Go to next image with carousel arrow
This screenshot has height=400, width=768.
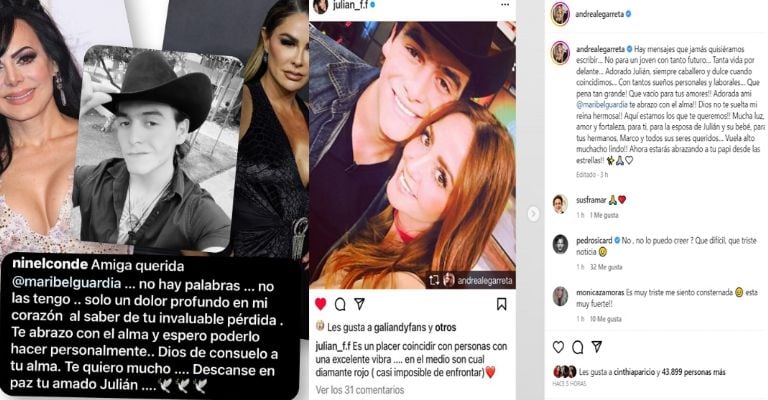533,214
